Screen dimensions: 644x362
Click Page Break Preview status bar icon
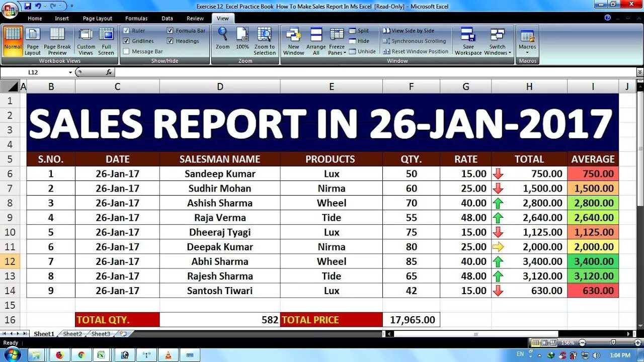pos(553,343)
